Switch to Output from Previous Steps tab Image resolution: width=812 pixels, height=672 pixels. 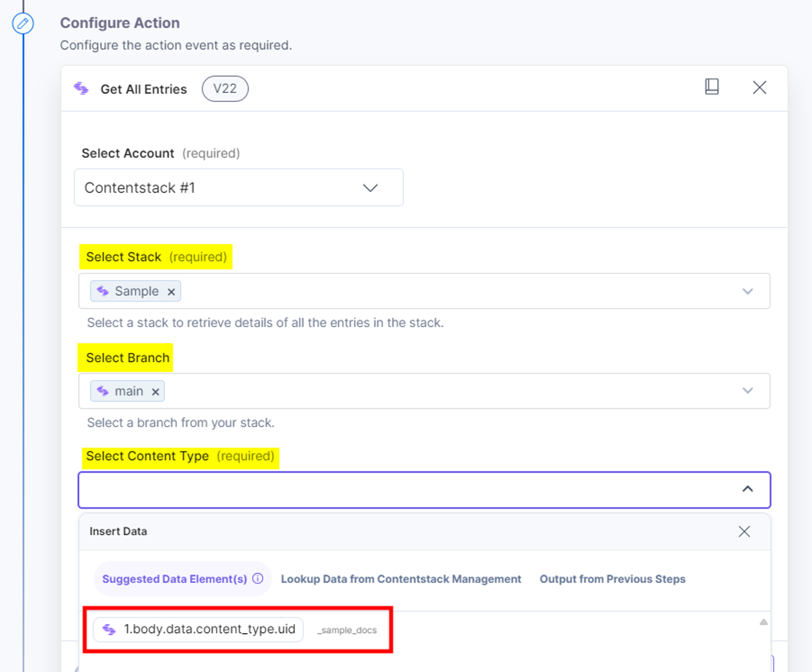click(612, 579)
